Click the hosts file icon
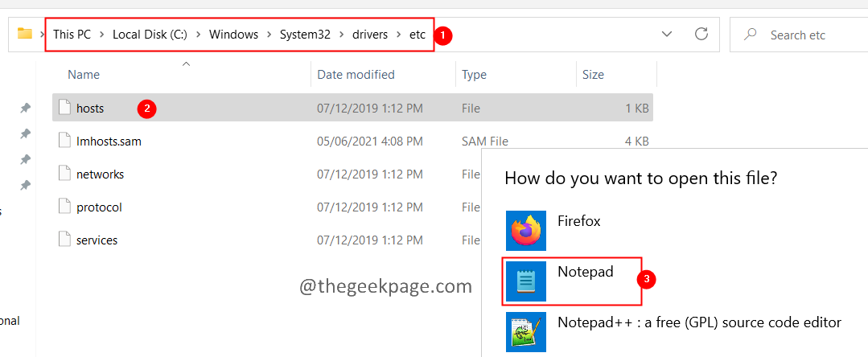This screenshot has height=357, width=868. [64, 108]
